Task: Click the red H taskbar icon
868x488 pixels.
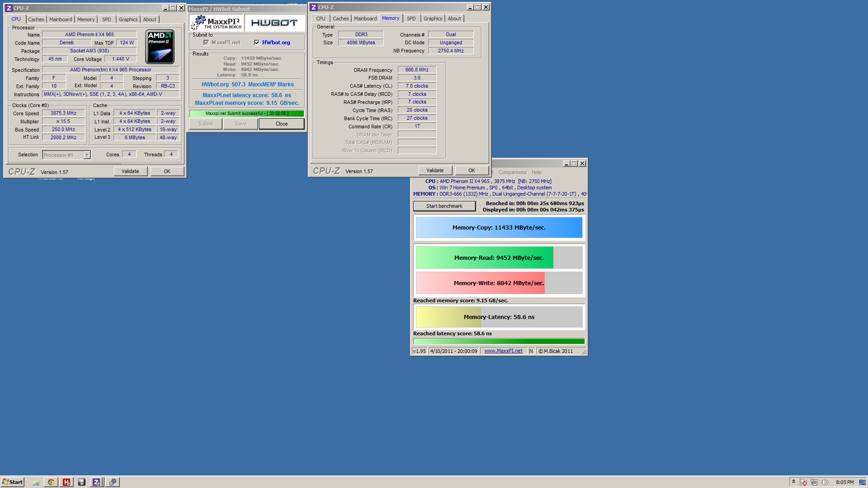Action: (x=66, y=482)
